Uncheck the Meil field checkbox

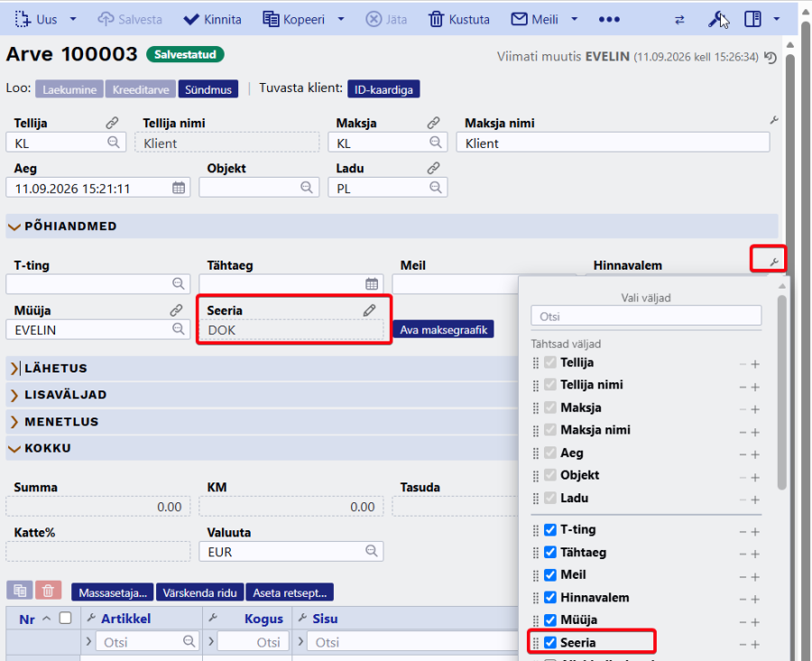550,574
